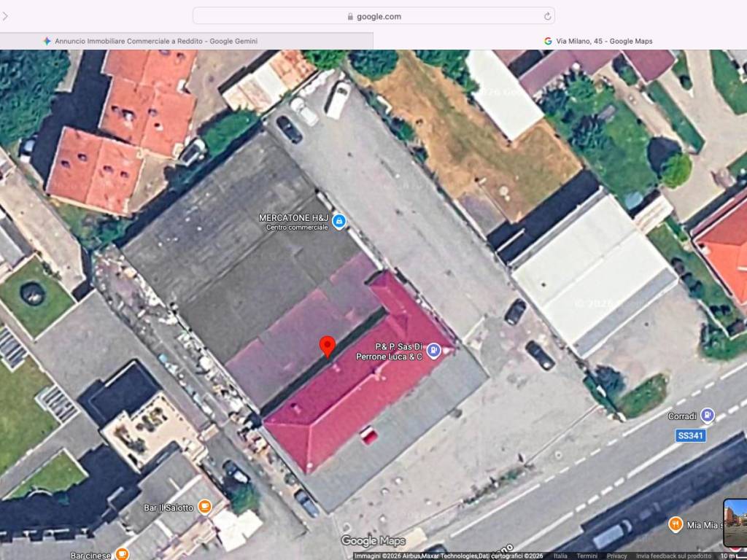Open the Privacy footer link
The image size is (747, 560).
point(616,556)
